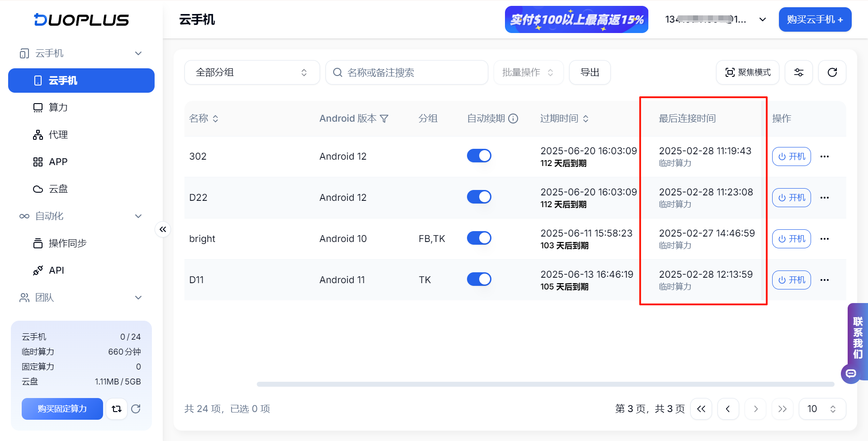The image size is (868, 441).
Task: Click the 自动续期 info icon
Action: pos(513,119)
